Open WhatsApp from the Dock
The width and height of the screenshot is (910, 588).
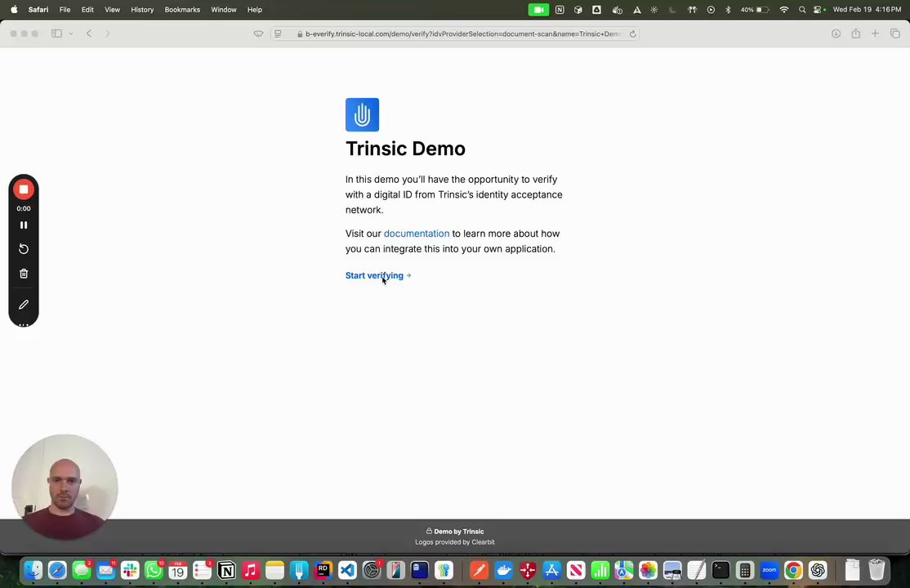[154, 571]
